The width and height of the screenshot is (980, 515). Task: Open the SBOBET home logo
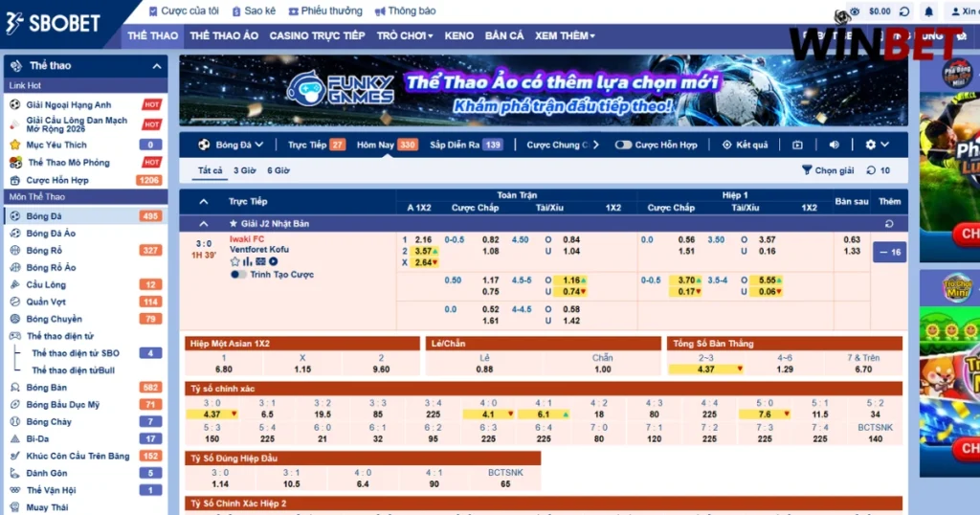tap(54, 24)
